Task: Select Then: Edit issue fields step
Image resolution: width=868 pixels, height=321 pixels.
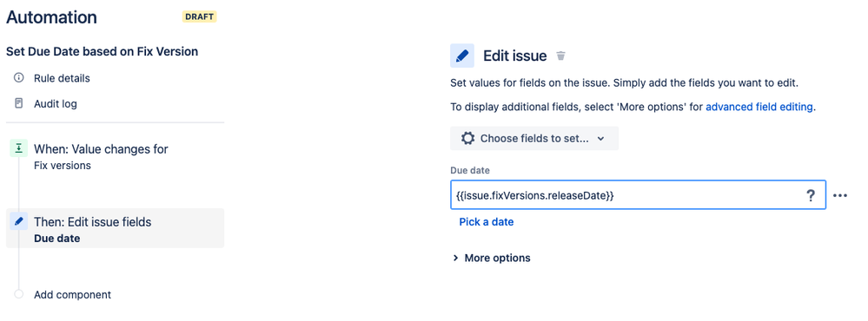Action: point(116,228)
